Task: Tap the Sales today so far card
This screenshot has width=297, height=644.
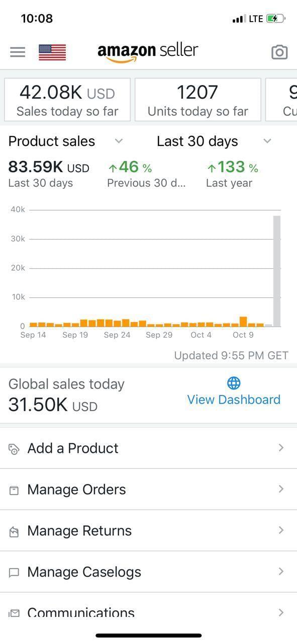Action: click(x=67, y=100)
